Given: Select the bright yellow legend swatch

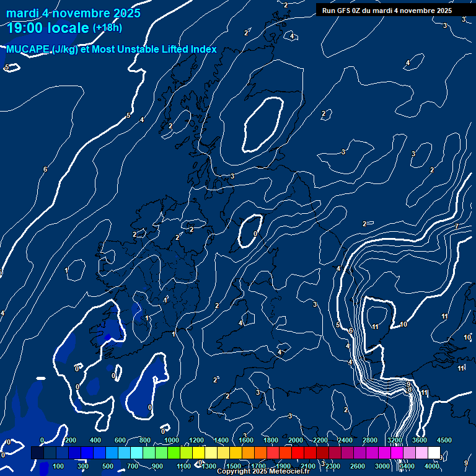Looking at the screenshot, I should tap(198, 452).
